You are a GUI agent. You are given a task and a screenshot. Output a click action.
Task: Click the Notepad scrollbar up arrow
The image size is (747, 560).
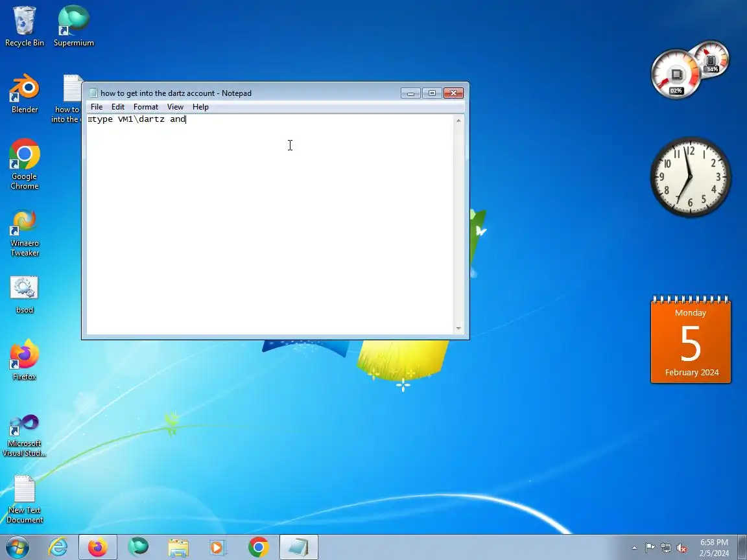(458, 120)
